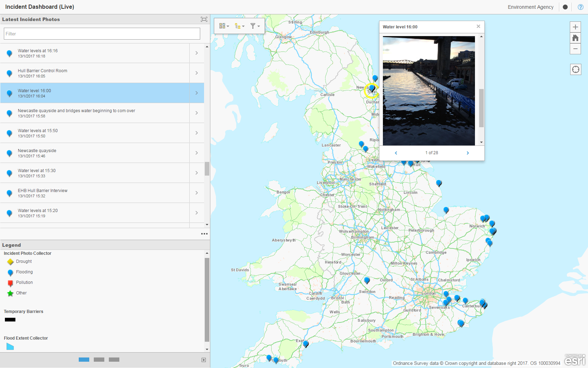588x368 pixels.
Task: Open the basemap gallery grid dropdown
Action: click(x=224, y=26)
